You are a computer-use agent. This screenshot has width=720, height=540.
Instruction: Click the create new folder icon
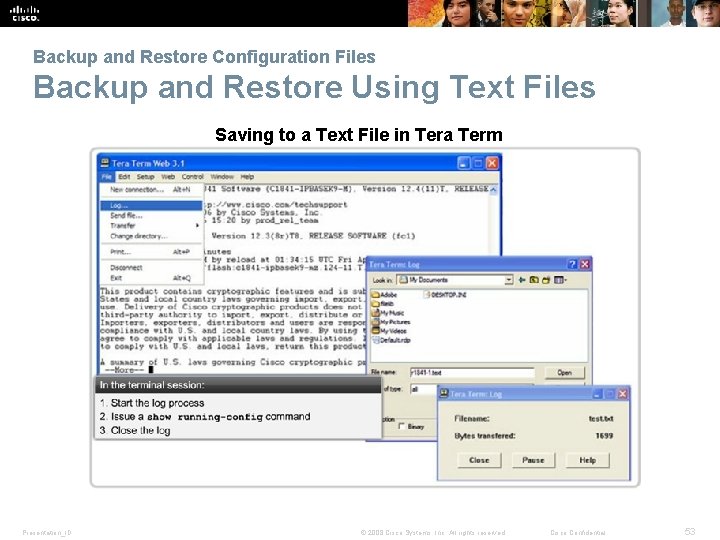coord(546,280)
